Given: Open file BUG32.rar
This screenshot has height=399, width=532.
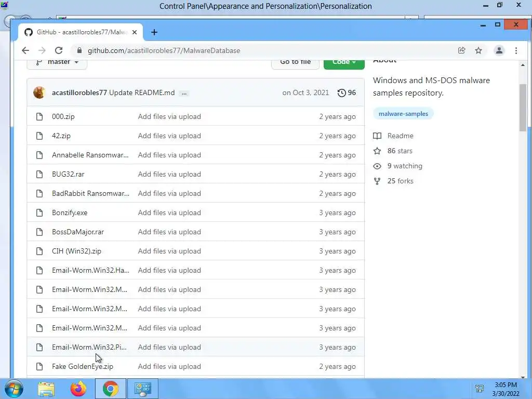Looking at the screenshot, I should (x=68, y=174).
